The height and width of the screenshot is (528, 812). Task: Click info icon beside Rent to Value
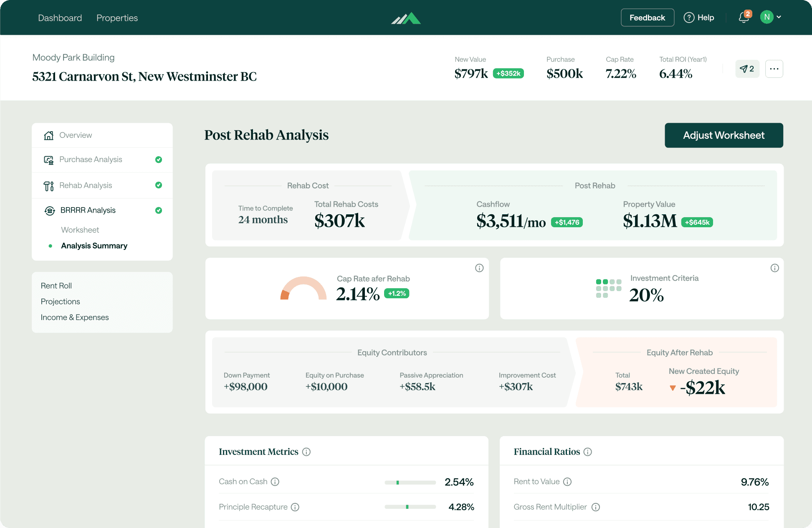[567, 482]
